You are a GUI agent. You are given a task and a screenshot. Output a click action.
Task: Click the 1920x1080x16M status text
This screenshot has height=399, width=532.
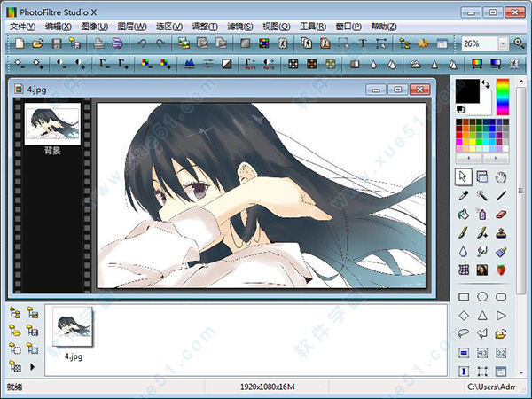(x=267, y=387)
